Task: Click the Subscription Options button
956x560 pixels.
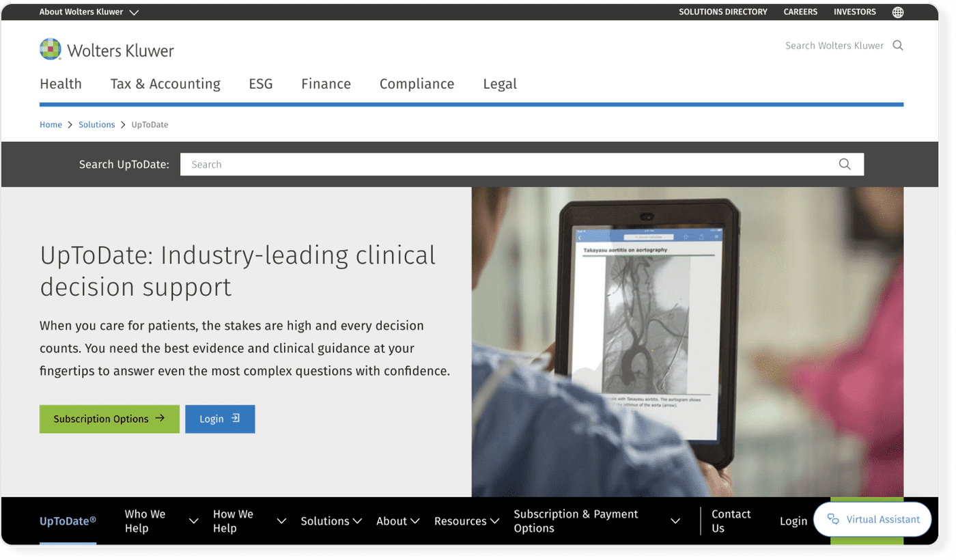Action: 109,419
